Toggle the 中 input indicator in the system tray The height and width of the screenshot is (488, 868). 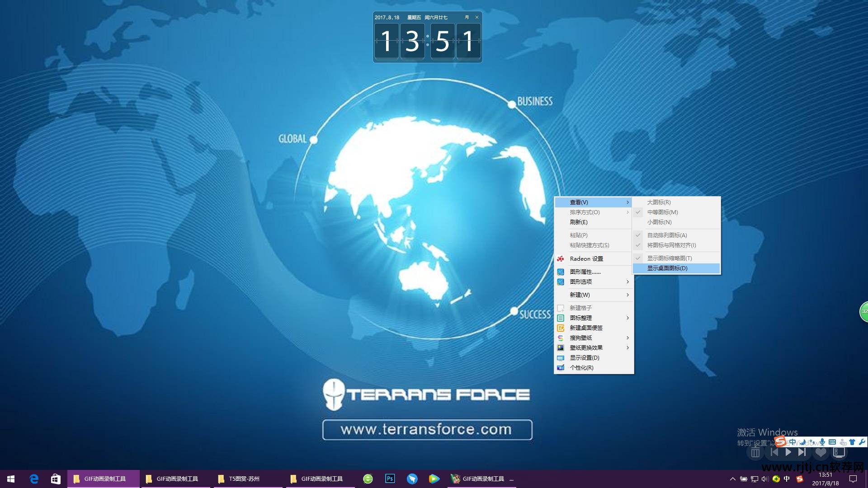[x=787, y=479]
